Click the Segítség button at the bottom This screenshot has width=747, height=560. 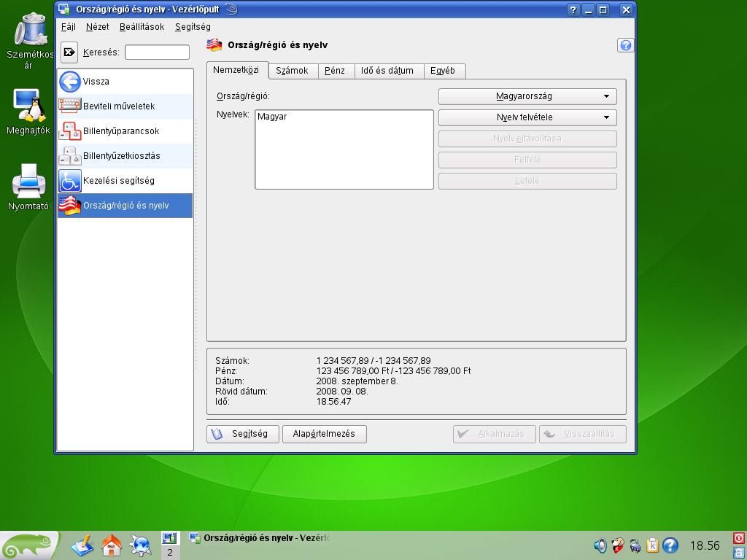(x=242, y=434)
